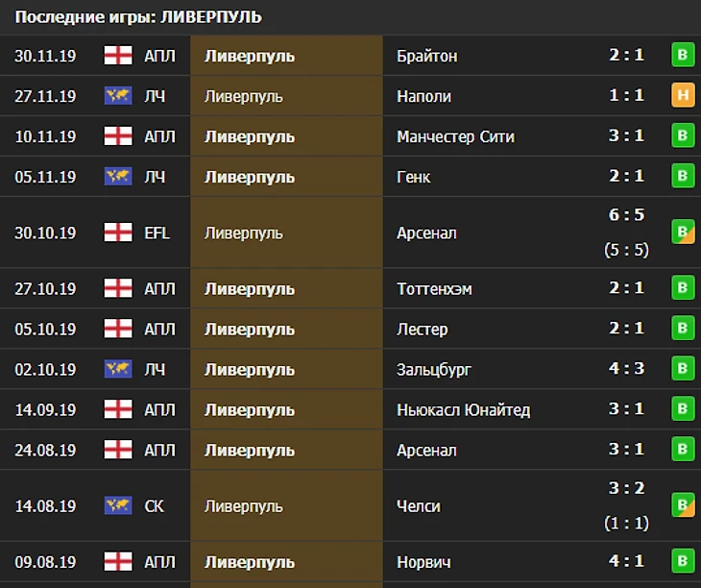Click the orange draw badge for Napoli match
The height and width of the screenshot is (588, 701).
click(x=683, y=95)
